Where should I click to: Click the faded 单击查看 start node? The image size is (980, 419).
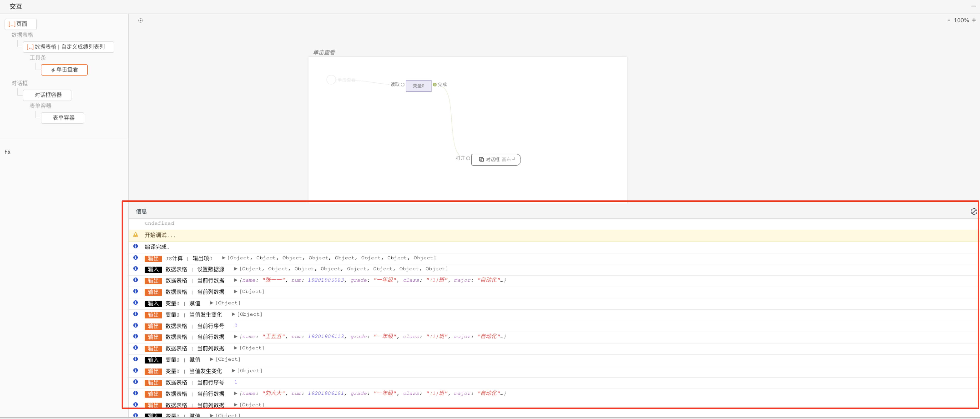pyautogui.click(x=331, y=80)
